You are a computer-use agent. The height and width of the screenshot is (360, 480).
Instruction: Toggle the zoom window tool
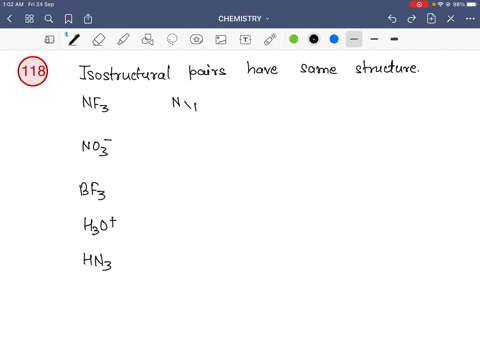[x=49, y=40]
